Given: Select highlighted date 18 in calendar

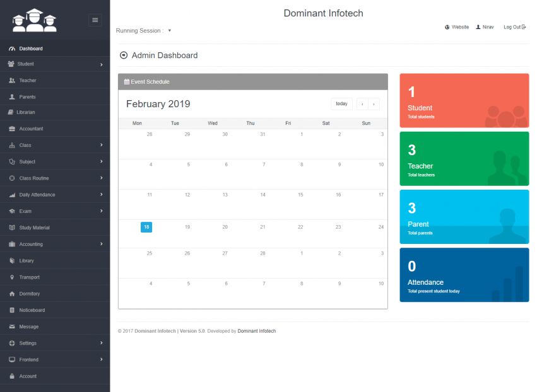Looking at the screenshot, I should [146, 227].
